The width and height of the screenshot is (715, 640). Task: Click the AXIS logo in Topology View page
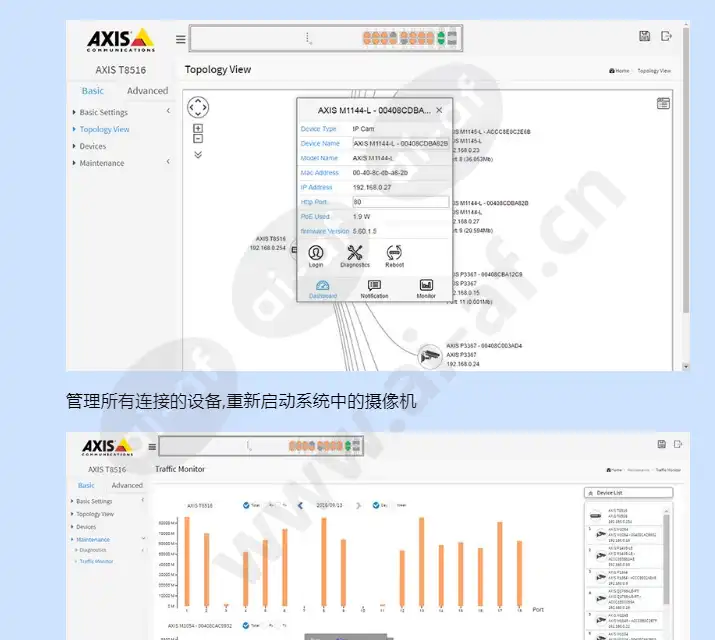121,40
